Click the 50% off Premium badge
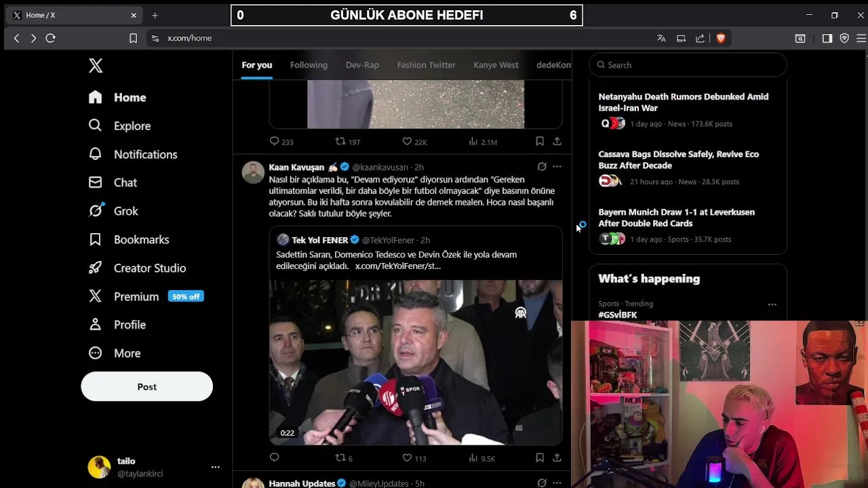868x488 pixels. point(186,297)
